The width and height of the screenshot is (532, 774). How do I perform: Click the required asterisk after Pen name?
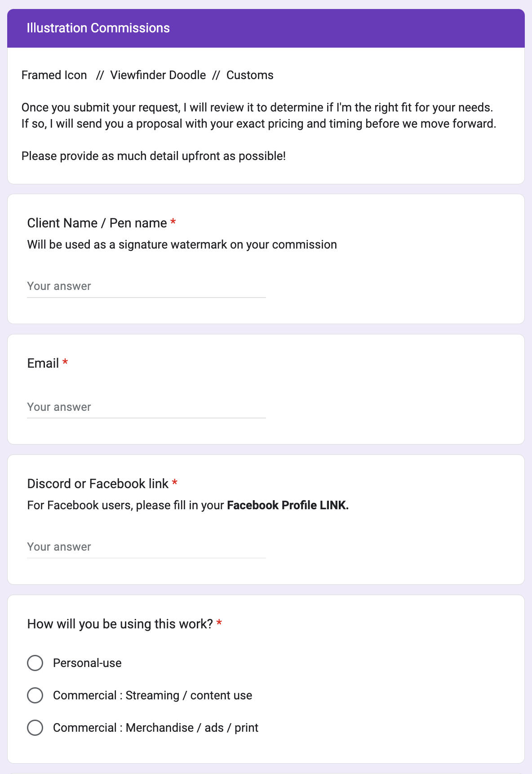pyautogui.click(x=173, y=222)
